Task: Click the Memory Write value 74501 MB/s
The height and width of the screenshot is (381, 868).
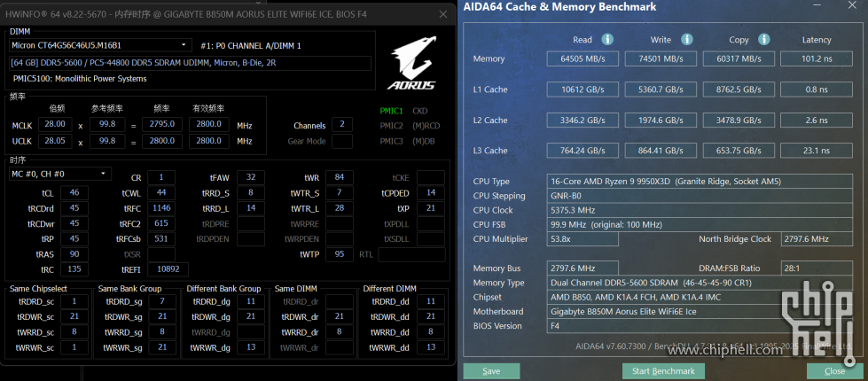Action: [x=661, y=58]
